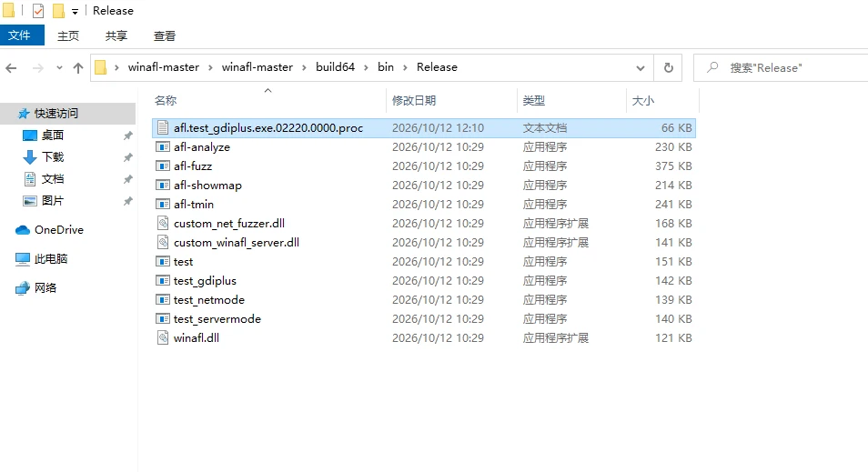The image size is (868, 472).
Task: Click the test_gdiplus application icon
Action: point(162,280)
